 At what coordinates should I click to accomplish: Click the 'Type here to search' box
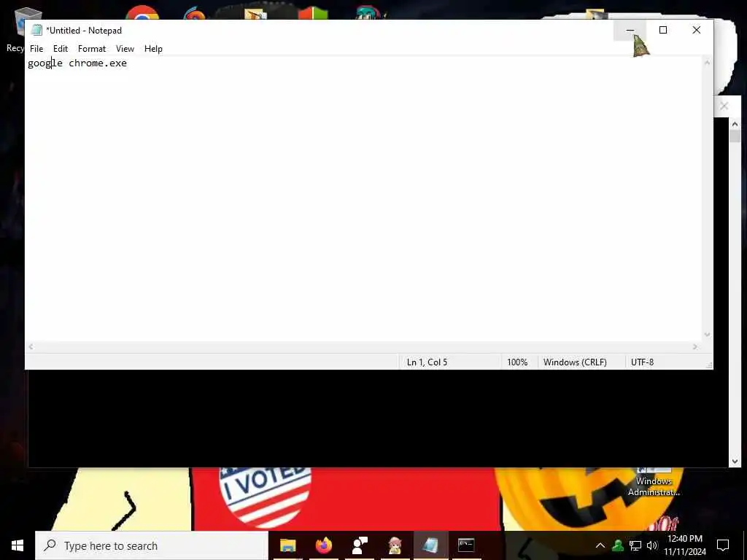pyautogui.click(x=152, y=545)
